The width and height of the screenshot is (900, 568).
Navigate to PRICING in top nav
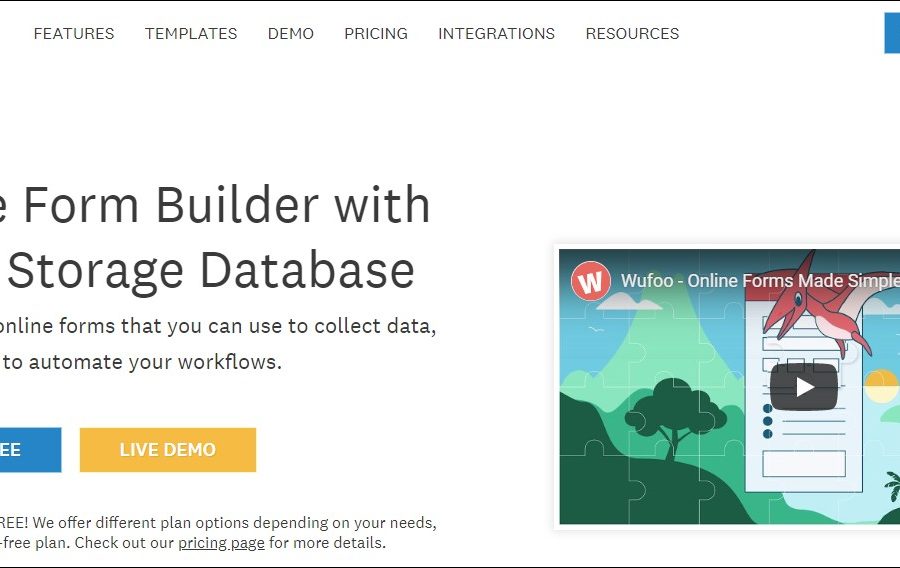coord(376,33)
